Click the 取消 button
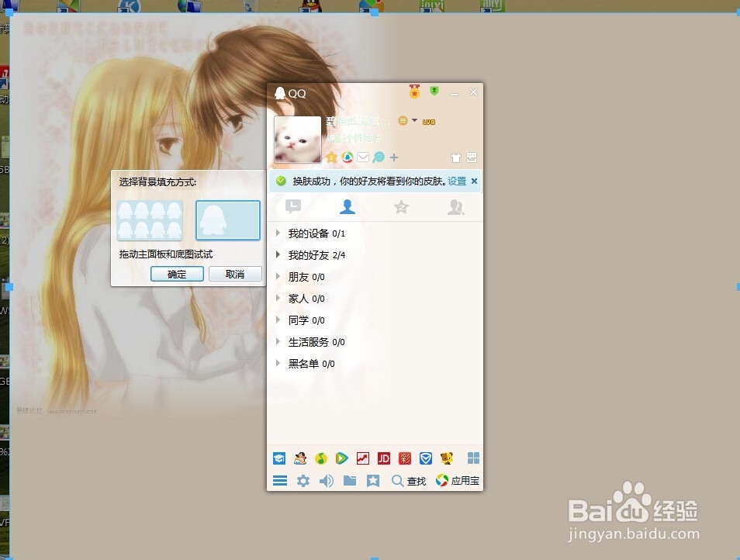This screenshot has width=740, height=560. [235, 274]
